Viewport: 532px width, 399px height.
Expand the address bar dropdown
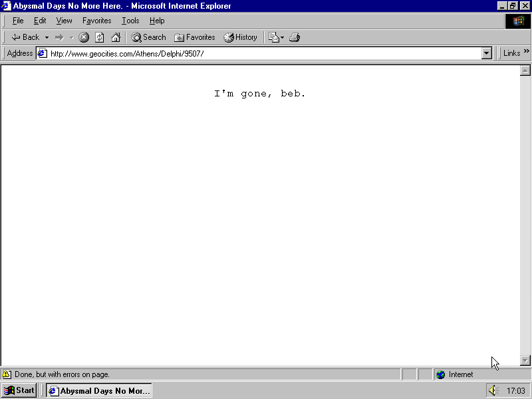(486, 53)
